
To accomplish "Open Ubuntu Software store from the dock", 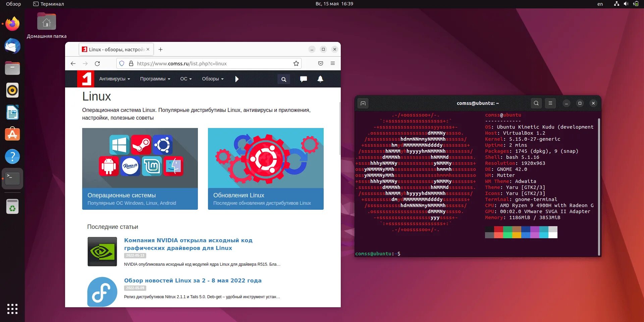I will pos(12,134).
